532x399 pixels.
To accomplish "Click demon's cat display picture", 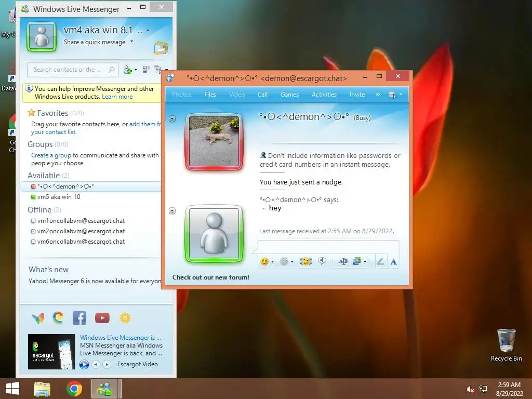I will (x=214, y=141).
